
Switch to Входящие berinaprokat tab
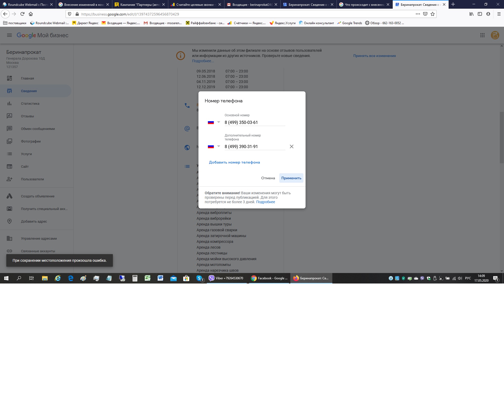(x=252, y=4)
